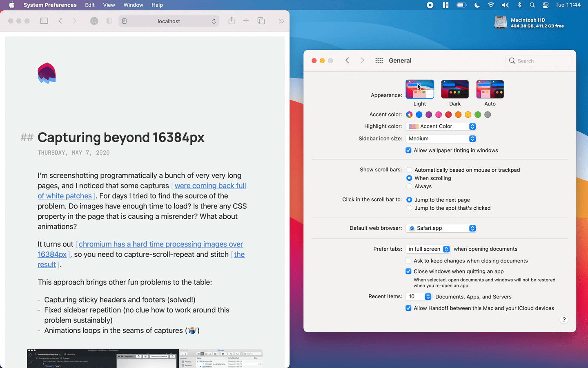The image size is (588, 368).
Task: Disable Allow wallpaper tinting in windows
Action: 408,150
